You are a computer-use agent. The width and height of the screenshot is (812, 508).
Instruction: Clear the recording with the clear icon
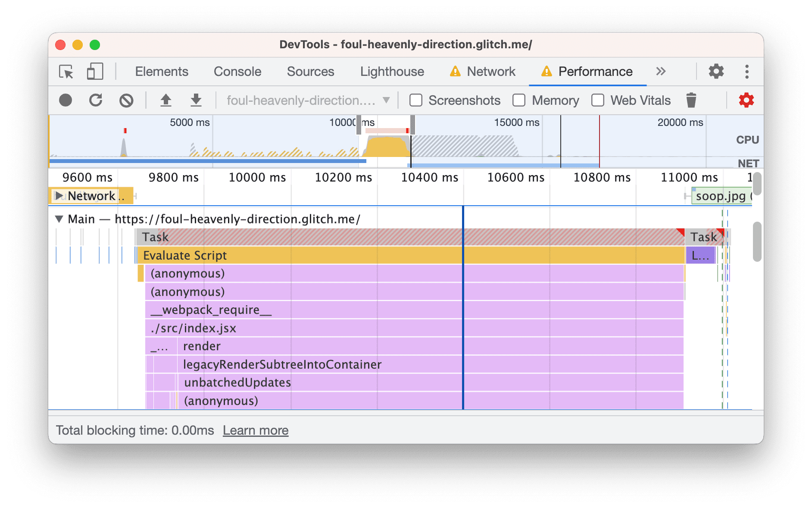tap(126, 100)
